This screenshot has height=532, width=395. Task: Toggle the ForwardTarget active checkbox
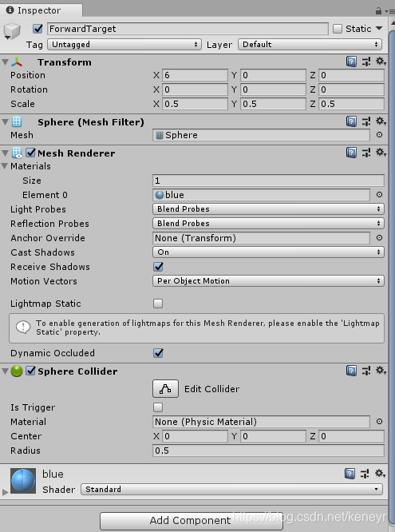pyautogui.click(x=38, y=29)
